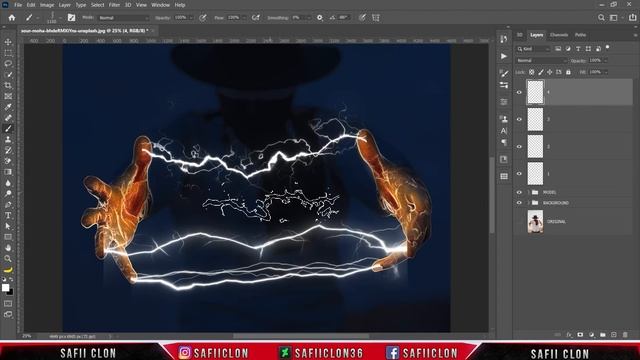The width and height of the screenshot is (640, 360).
Task: Open layer blend mode Normal dropdown
Action: click(541, 60)
